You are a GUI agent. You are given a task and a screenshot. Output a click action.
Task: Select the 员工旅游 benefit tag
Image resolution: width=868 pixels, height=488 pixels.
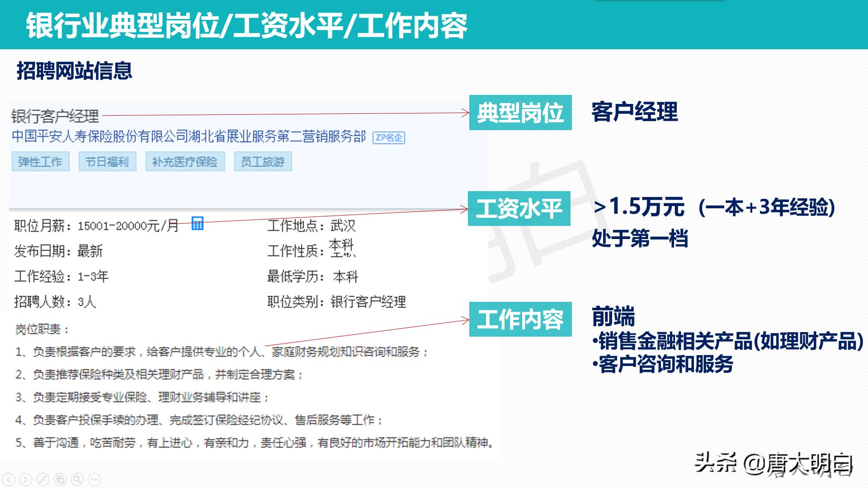pos(263,161)
